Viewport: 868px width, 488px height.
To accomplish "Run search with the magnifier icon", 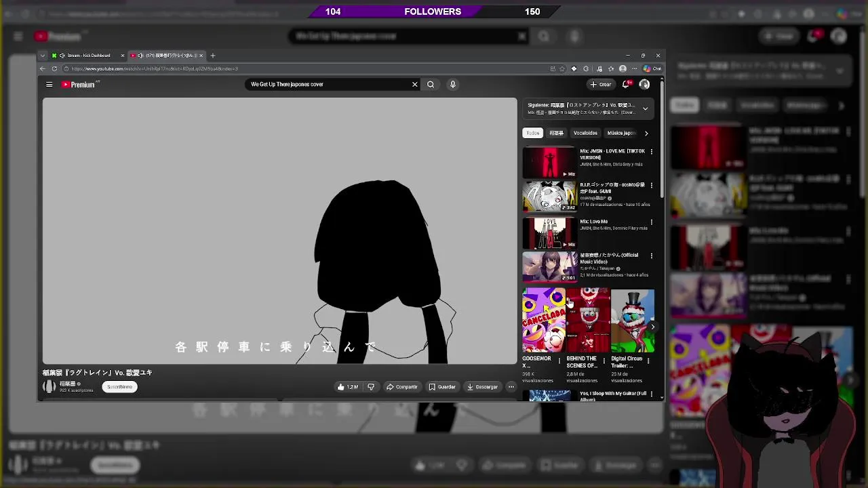I will (x=431, y=85).
